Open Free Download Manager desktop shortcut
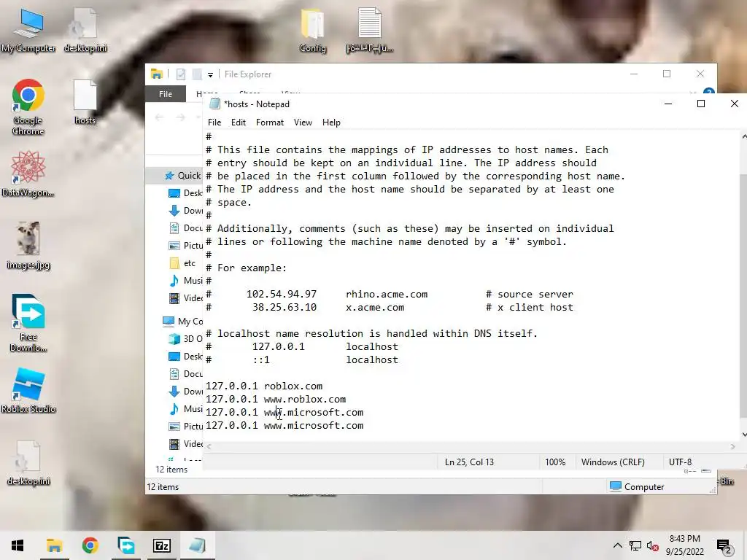Image resolution: width=747 pixels, height=560 pixels. coord(28,323)
